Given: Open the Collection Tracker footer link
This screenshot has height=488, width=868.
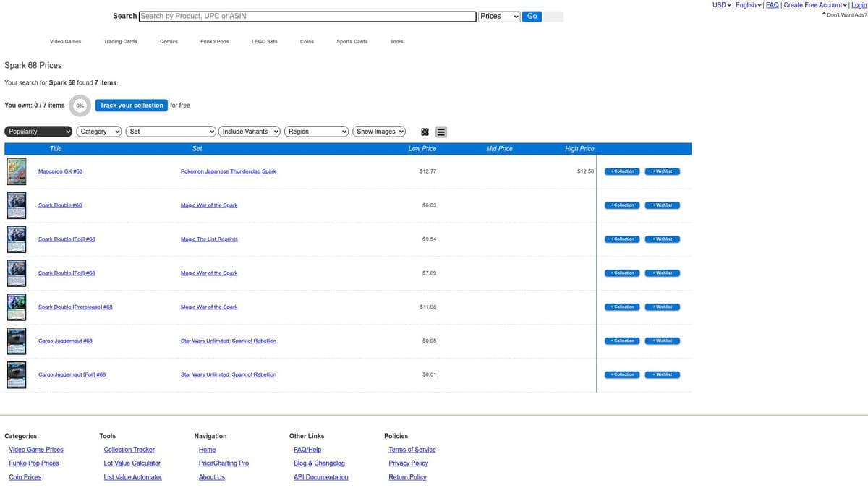Looking at the screenshot, I should pyautogui.click(x=129, y=450).
